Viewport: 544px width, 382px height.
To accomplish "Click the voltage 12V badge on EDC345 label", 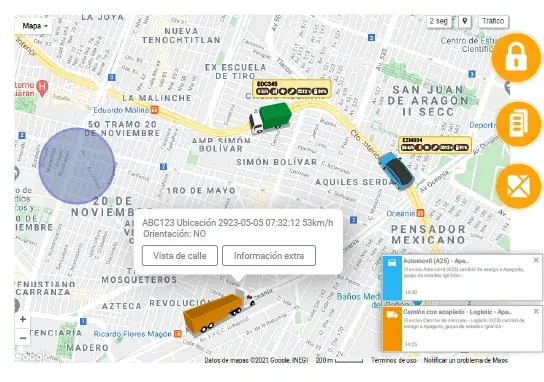I will [x=304, y=92].
